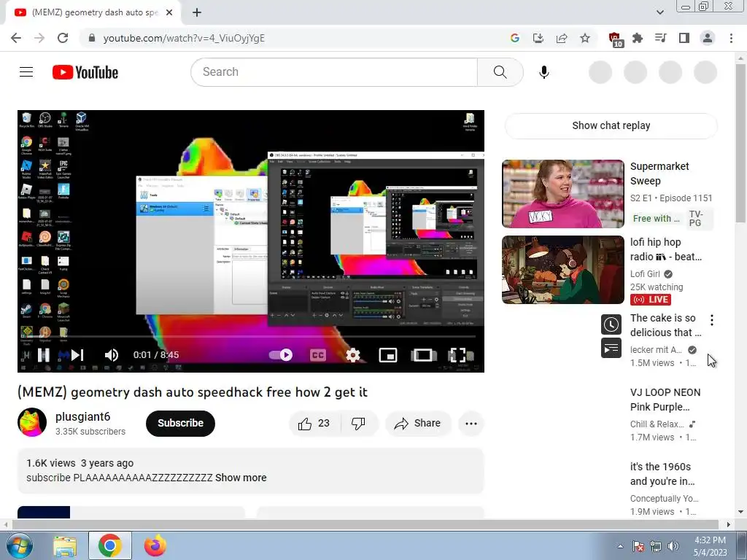Mute the video with speaker icon
Viewport: 747px width, 560px height.
112,355
